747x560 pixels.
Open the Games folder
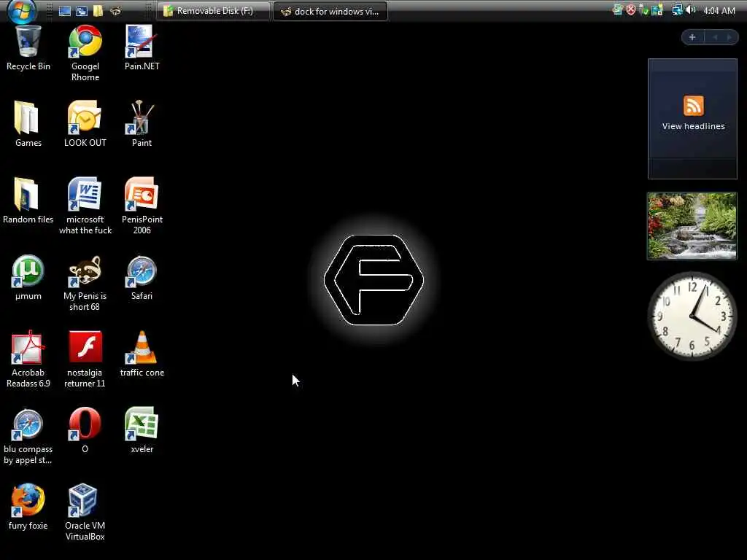28,124
